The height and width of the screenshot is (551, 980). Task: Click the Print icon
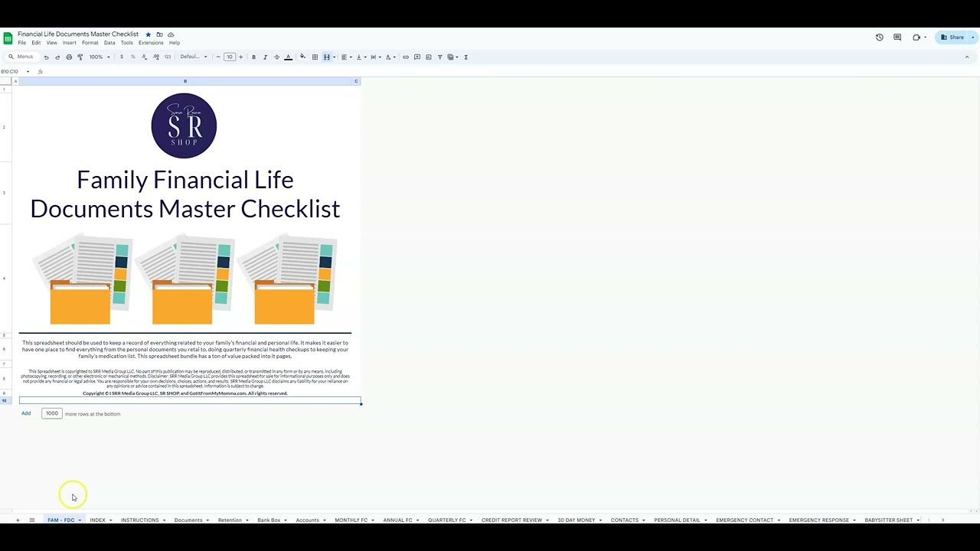click(69, 57)
